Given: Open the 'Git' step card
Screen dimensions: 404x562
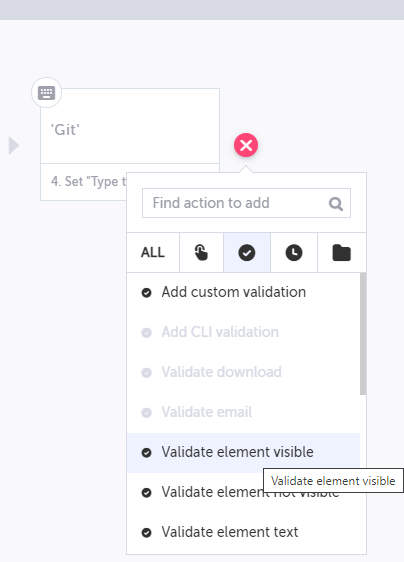Looking at the screenshot, I should (x=130, y=126).
